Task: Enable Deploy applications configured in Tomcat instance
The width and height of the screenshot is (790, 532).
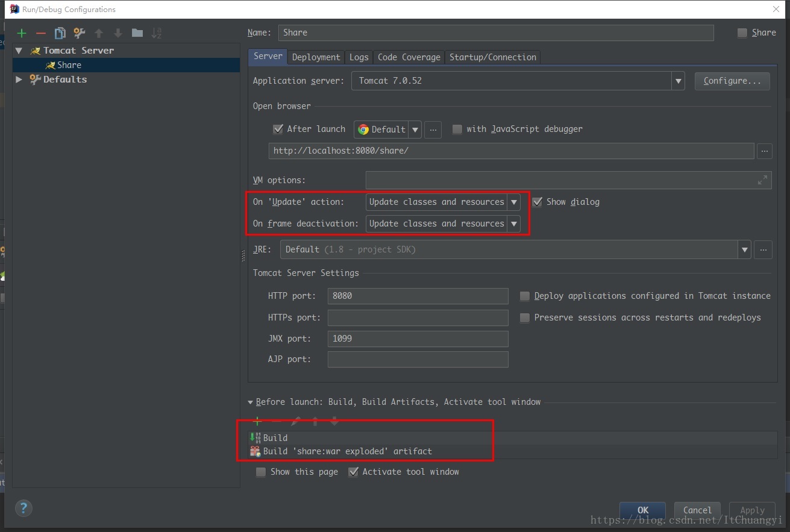Action: 525,296
